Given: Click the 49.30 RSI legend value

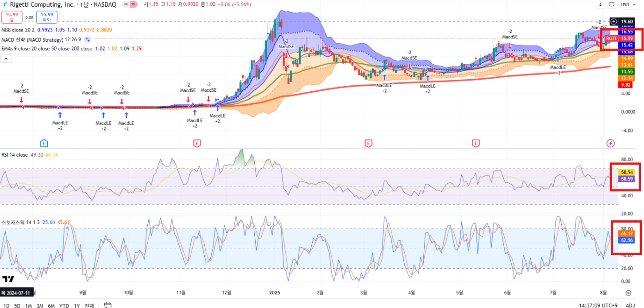Looking at the screenshot, I should 37,155.
